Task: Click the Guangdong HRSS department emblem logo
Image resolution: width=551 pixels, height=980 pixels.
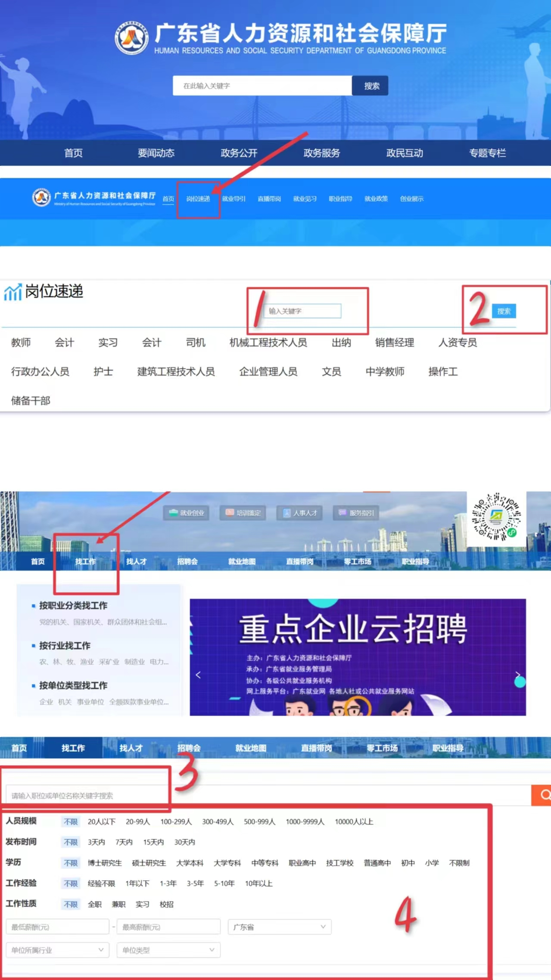Action: tap(131, 38)
